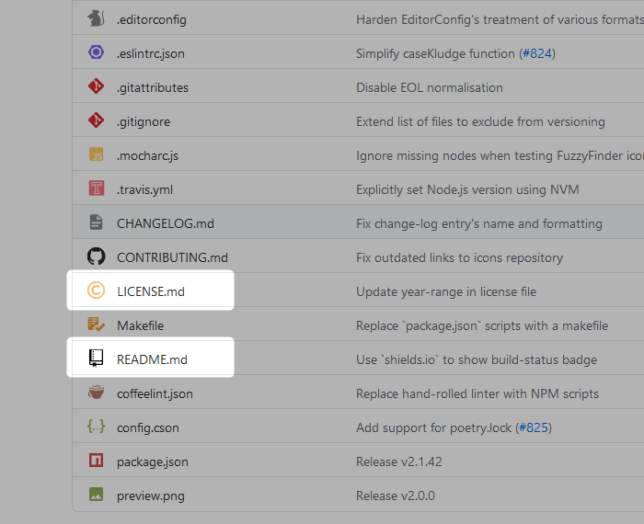The height and width of the screenshot is (524, 644).
Task: Click the book icon beside README.md
Action: (96, 359)
